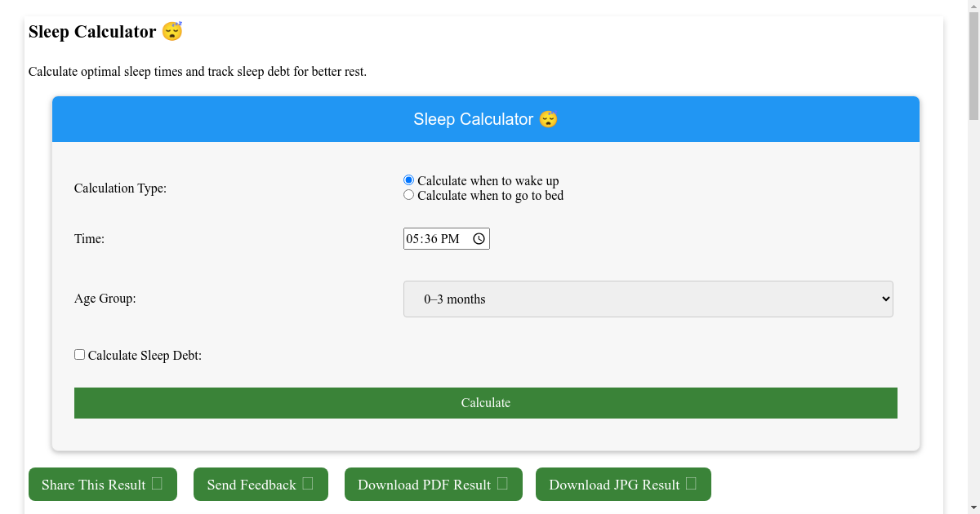Open the Age Group dropdown
The image size is (980, 514).
click(648, 299)
